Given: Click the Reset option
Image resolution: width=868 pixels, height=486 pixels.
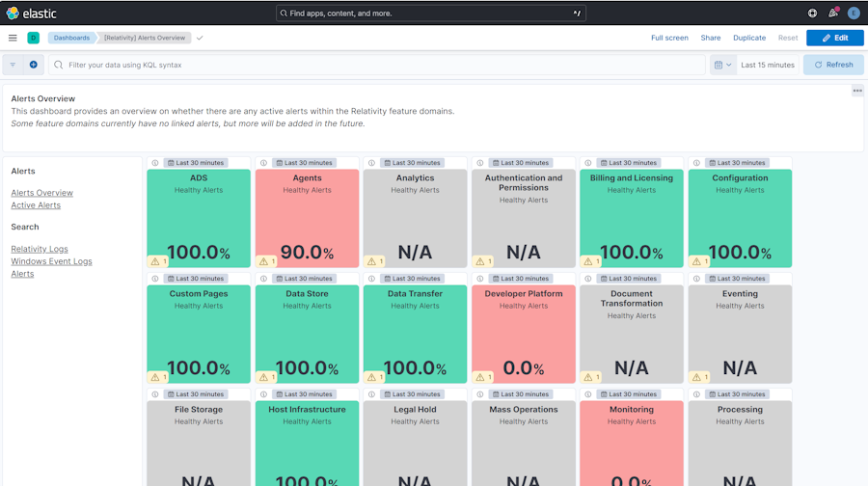Looking at the screenshot, I should tap(788, 38).
